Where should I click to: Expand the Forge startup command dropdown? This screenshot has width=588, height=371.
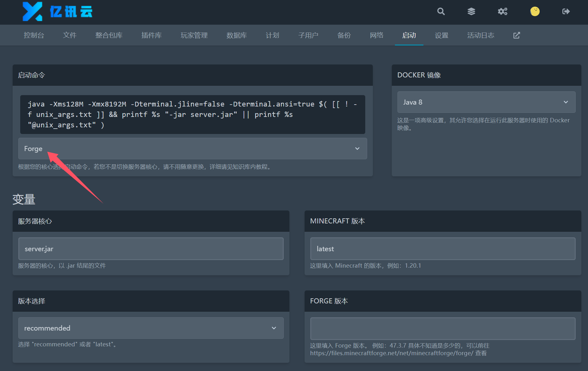(x=193, y=149)
